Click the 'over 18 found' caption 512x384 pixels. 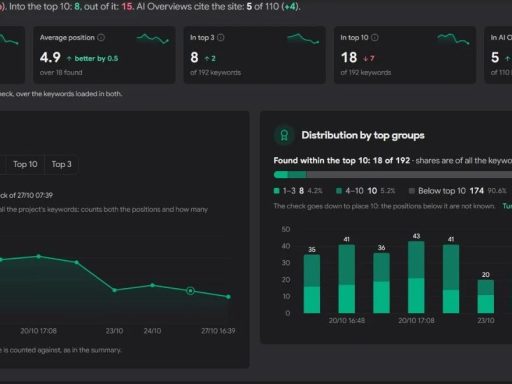(61, 72)
